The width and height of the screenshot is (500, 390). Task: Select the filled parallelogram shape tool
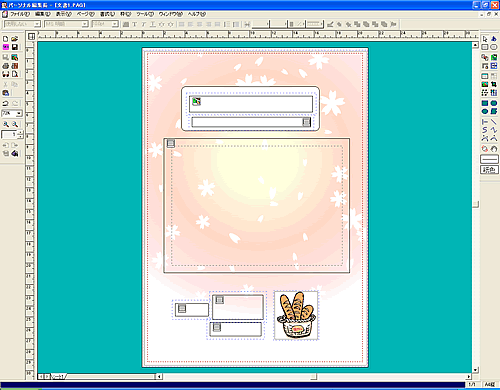pyautogui.click(x=494, y=111)
